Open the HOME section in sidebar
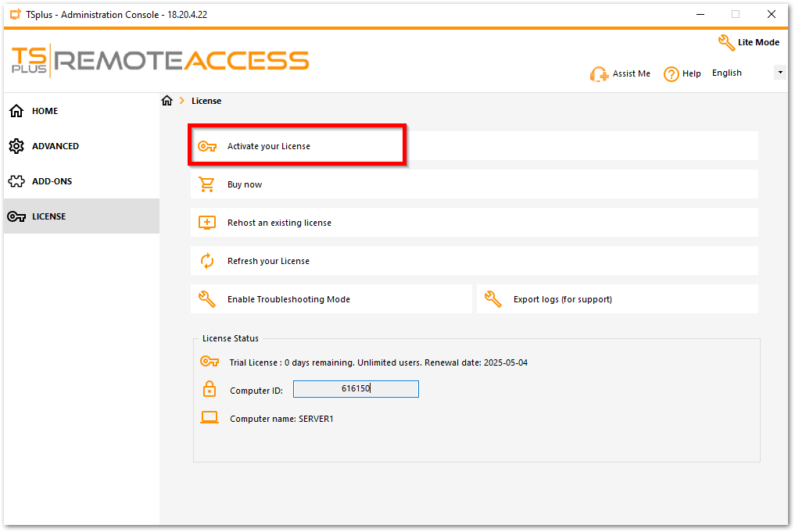 tap(45, 111)
